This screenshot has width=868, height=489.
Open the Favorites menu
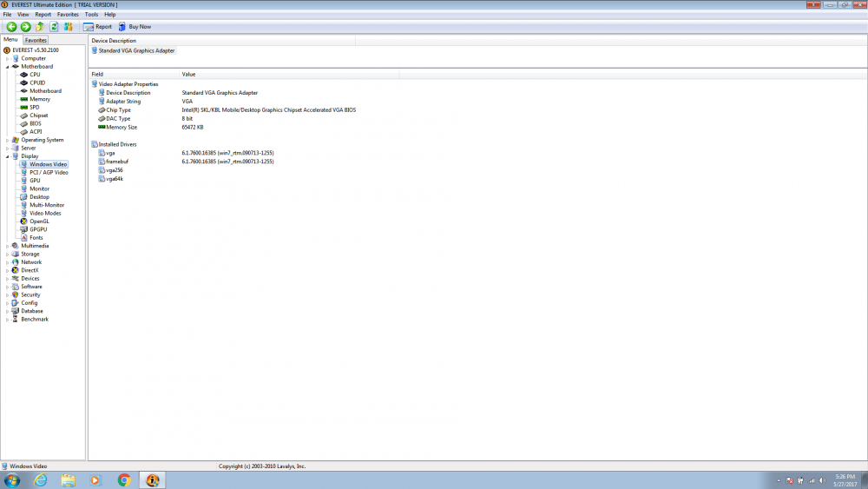click(68, 15)
